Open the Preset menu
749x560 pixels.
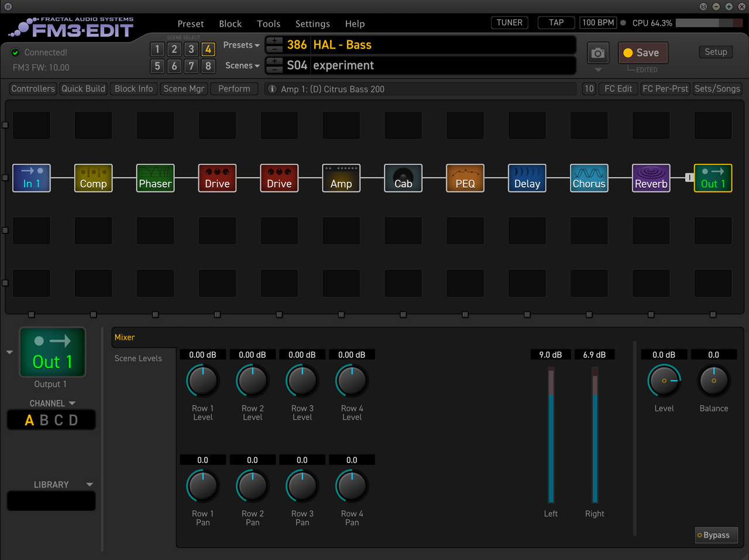(x=191, y=24)
